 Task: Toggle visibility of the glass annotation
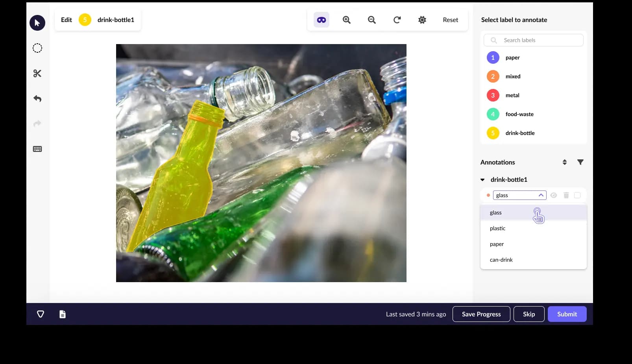coord(554,195)
